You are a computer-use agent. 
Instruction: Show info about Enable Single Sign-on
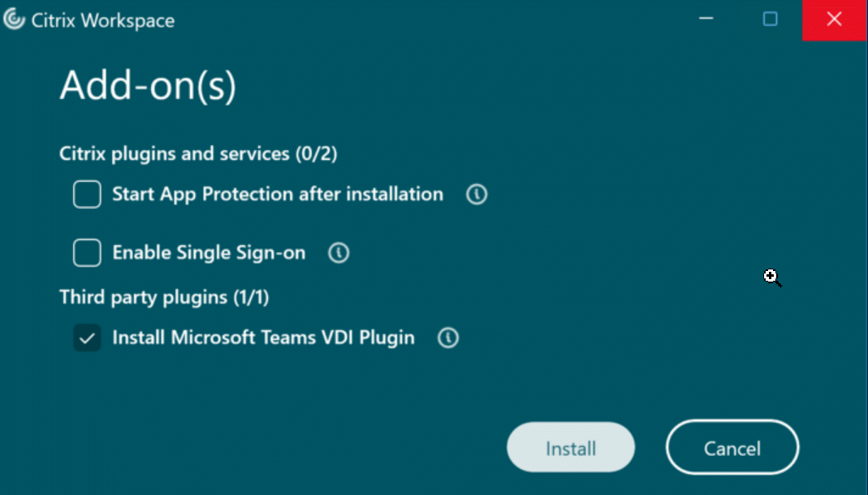coord(339,253)
